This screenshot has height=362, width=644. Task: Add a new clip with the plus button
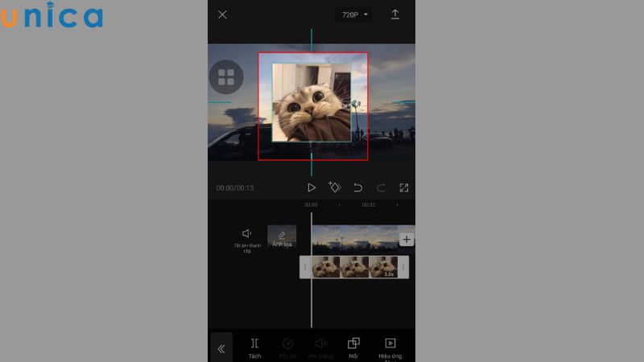pyautogui.click(x=407, y=239)
